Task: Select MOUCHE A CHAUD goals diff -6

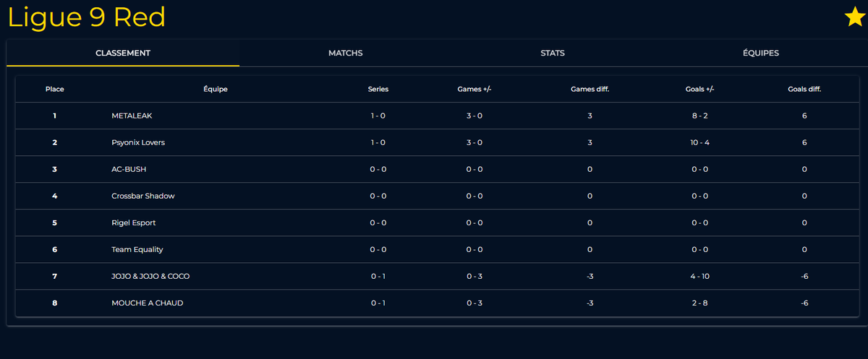Action: coord(804,303)
